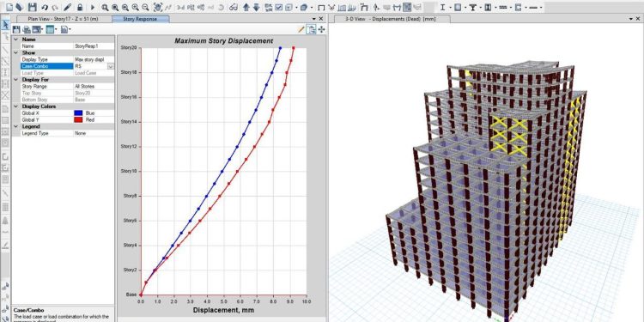Click the StoryResp1 name field
The image size is (644, 322).
point(94,46)
